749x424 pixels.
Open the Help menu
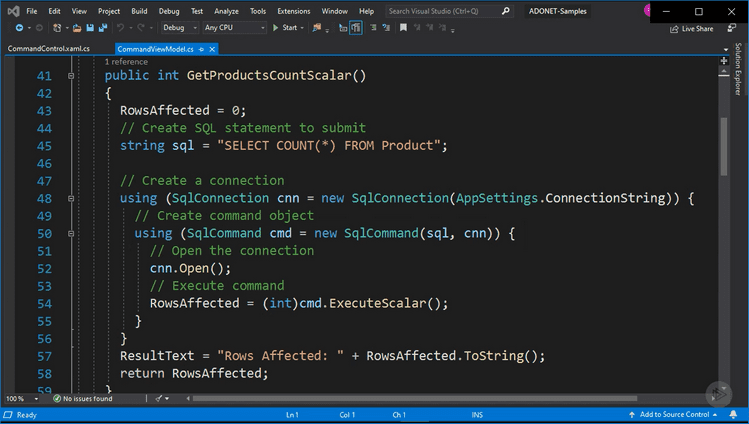[x=366, y=11]
